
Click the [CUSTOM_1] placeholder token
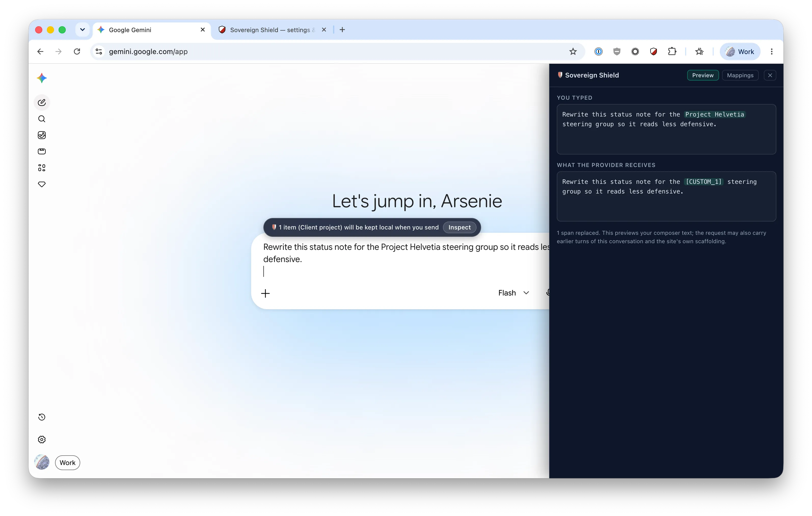click(x=703, y=182)
